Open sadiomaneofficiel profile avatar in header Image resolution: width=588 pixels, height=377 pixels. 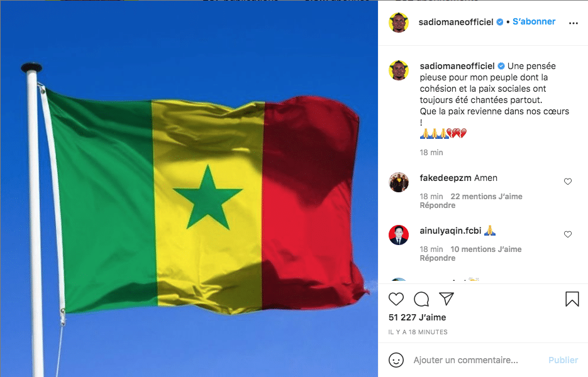398,23
